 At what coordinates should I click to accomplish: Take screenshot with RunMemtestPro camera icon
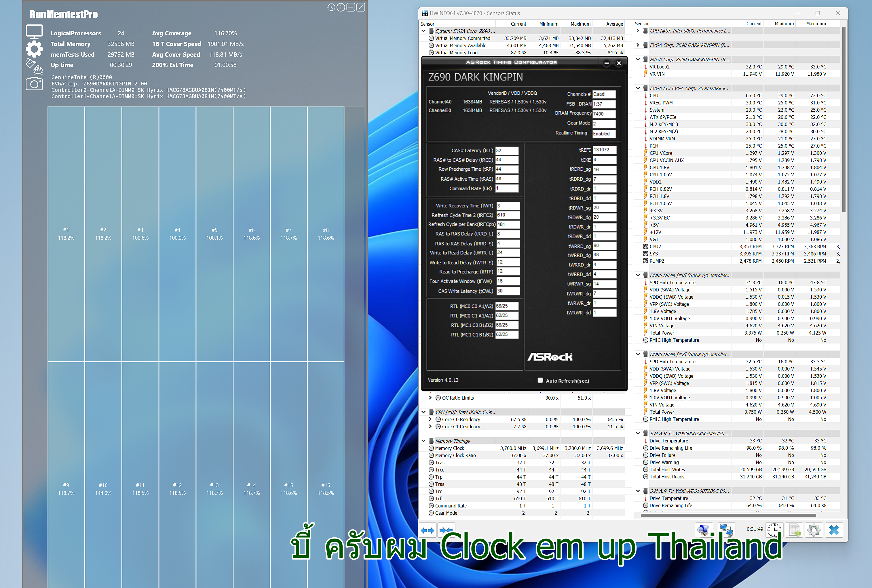[x=34, y=84]
